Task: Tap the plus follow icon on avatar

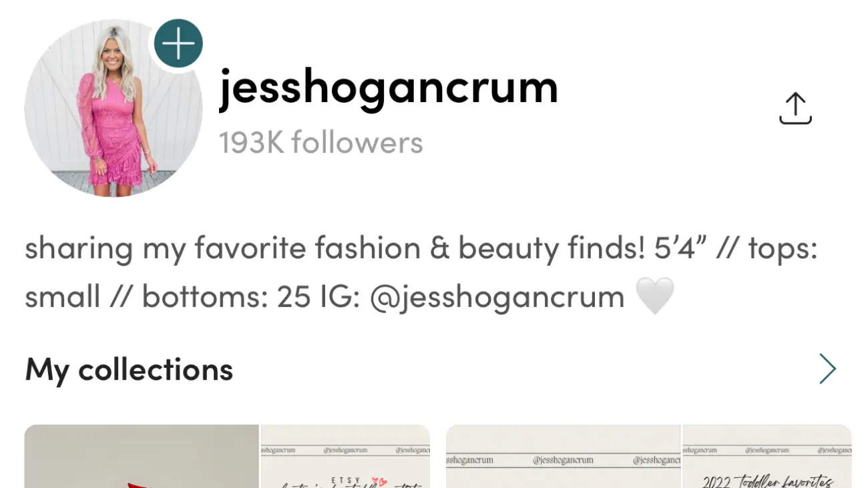Action: 178,44
